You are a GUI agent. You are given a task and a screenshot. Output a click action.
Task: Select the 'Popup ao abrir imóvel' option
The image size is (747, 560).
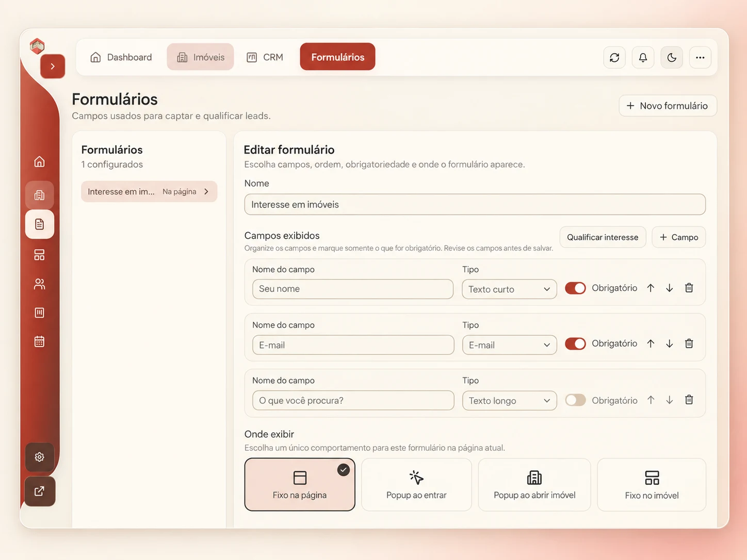click(534, 485)
